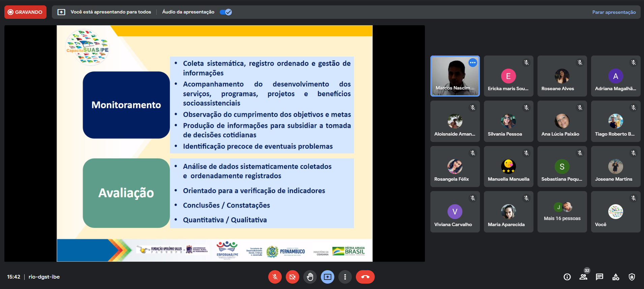Open options on Marcos Nascimento tile
644x289 pixels.
pyautogui.click(x=473, y=63)
